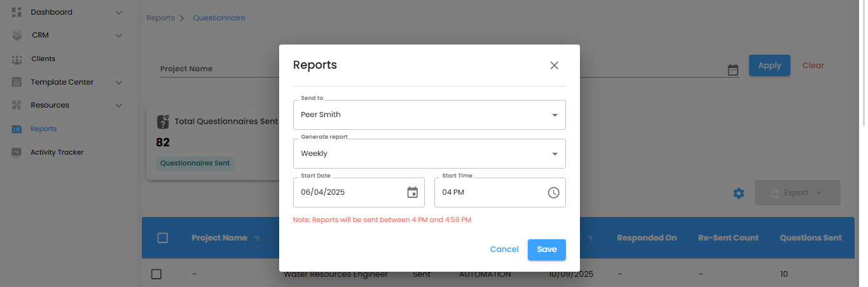This screenshot has width=868, height=287.
Task: Click the date range calendar icon near Apply
Action: point(733,70)
